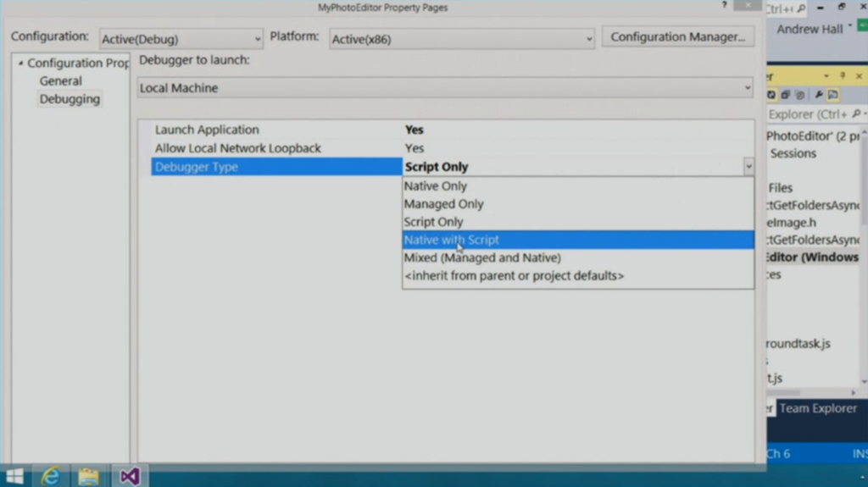
Task: Click the Property Pages help question mark
Action: pos(724,5)
